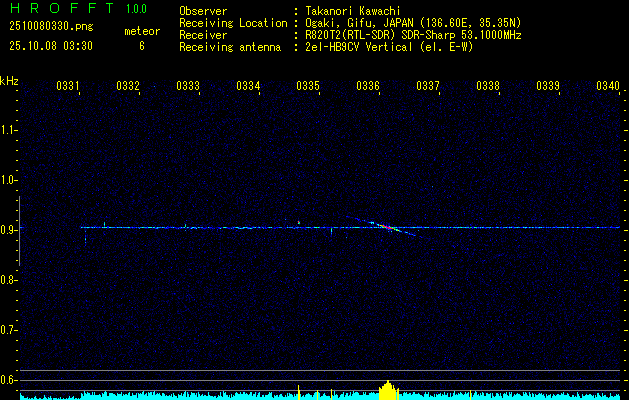Click the gray vertical bar beside 0.9 kHz

(x=20, y=231)
